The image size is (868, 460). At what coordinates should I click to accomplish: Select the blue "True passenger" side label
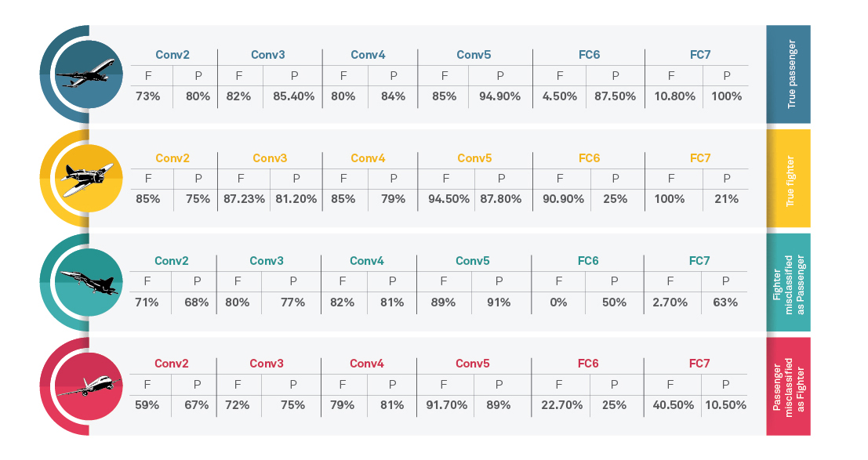tap(788, 74)
